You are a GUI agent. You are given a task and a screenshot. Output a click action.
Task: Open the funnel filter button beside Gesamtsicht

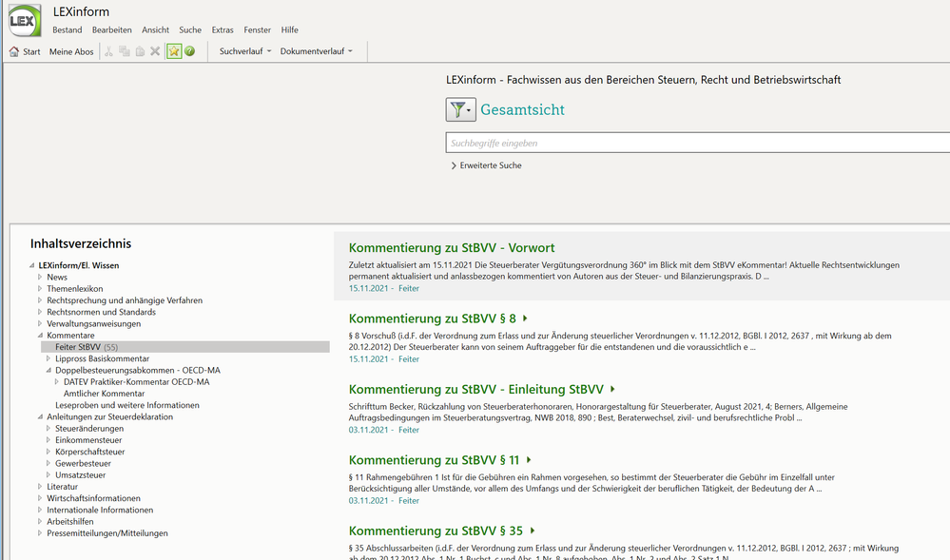pyautogui.click(x=460, y=109)
